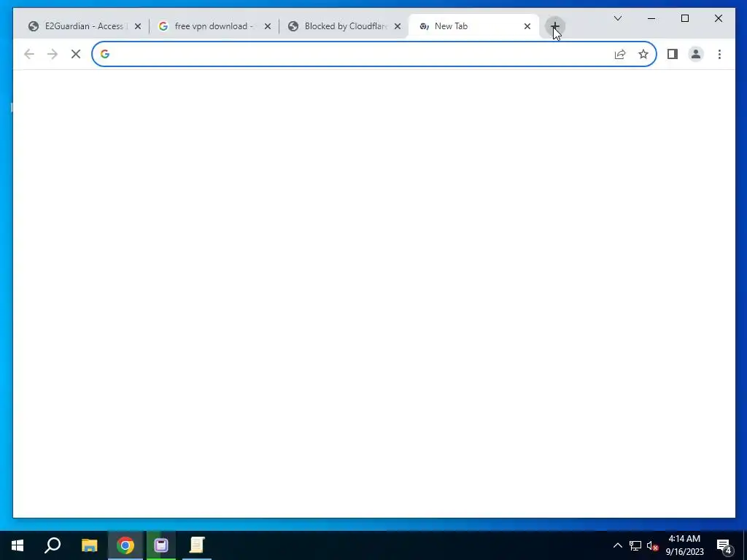Bookmark this tab with star icon

point(643,54)
